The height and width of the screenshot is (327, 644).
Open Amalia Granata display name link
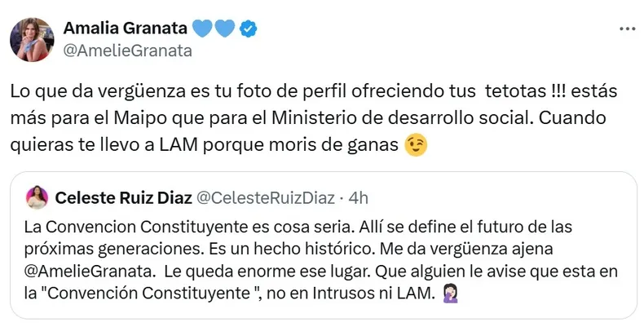(x=125, y=28)
